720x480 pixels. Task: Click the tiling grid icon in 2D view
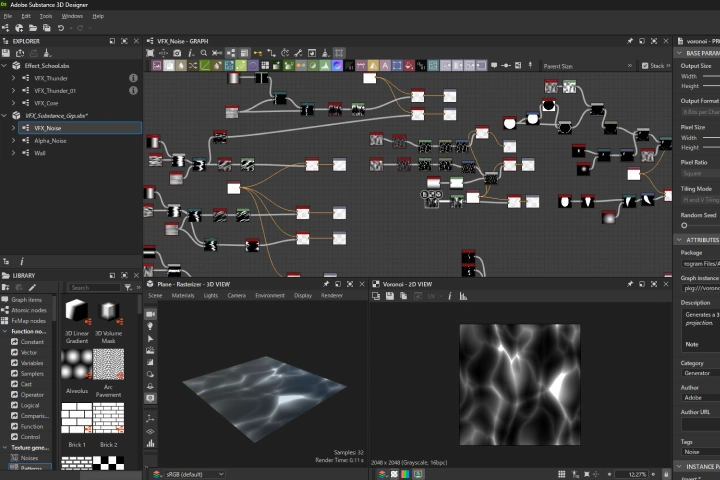[561, 474]
